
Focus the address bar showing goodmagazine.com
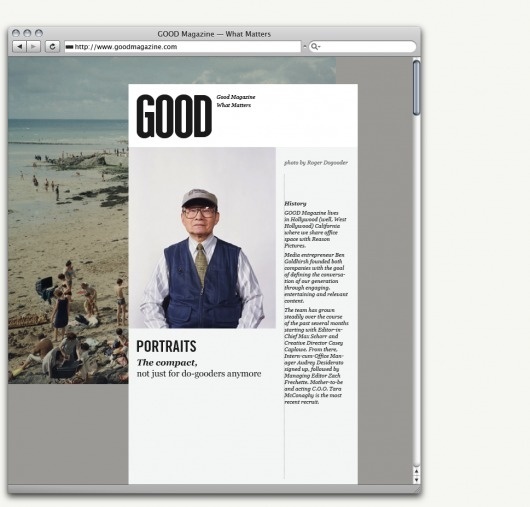[183, 46]
